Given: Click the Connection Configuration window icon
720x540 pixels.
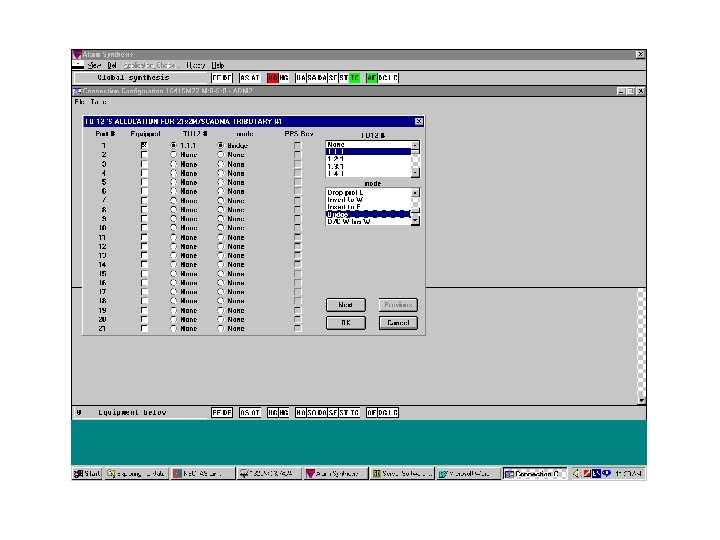Looking at the screenshot, I should [77, 91].
